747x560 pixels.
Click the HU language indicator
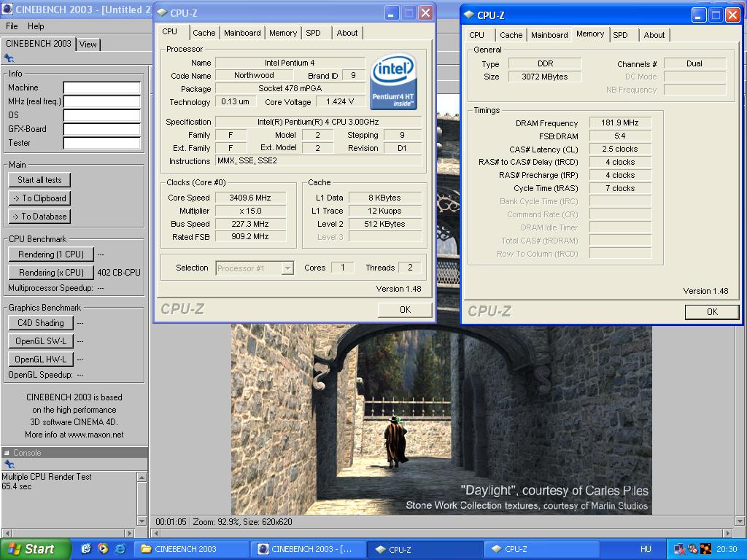pos(646,549)
